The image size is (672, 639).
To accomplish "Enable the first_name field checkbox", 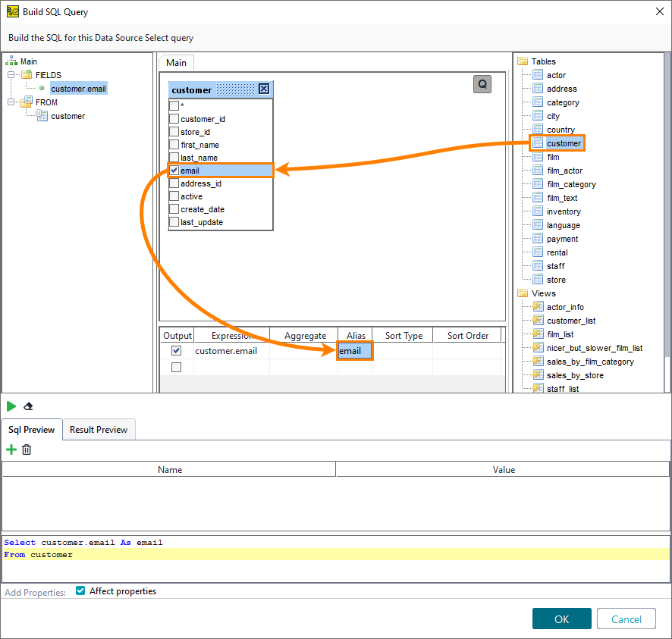I will [173, 145].
